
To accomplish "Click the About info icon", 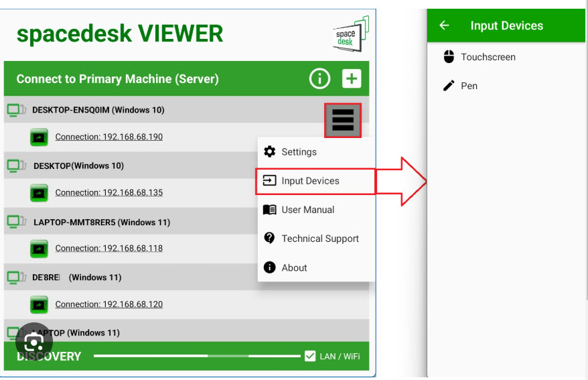I will (269, 267).
